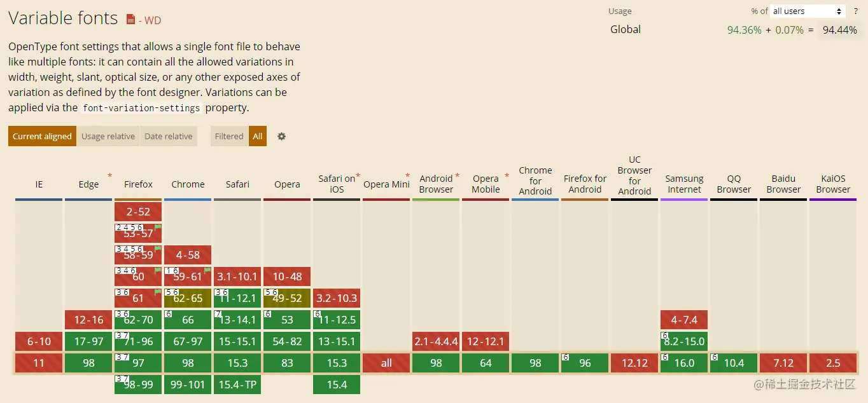
Task: Click the UC Browser for Android header
Action: (634, 175)
